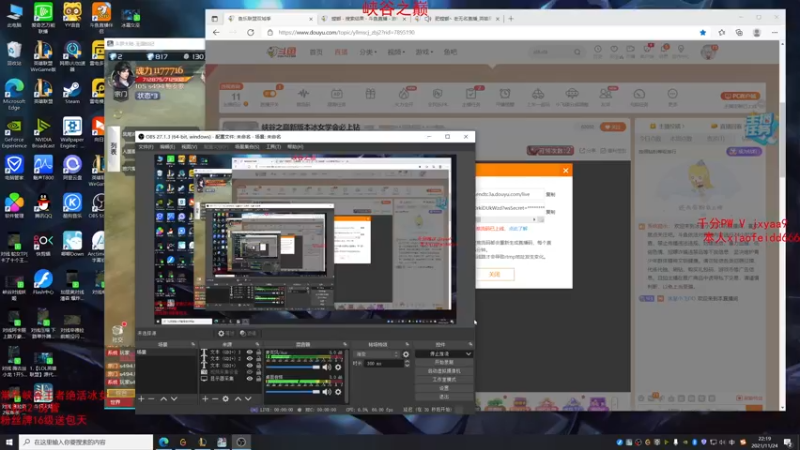Open scene transition properties gear

[x=406, y=354]
